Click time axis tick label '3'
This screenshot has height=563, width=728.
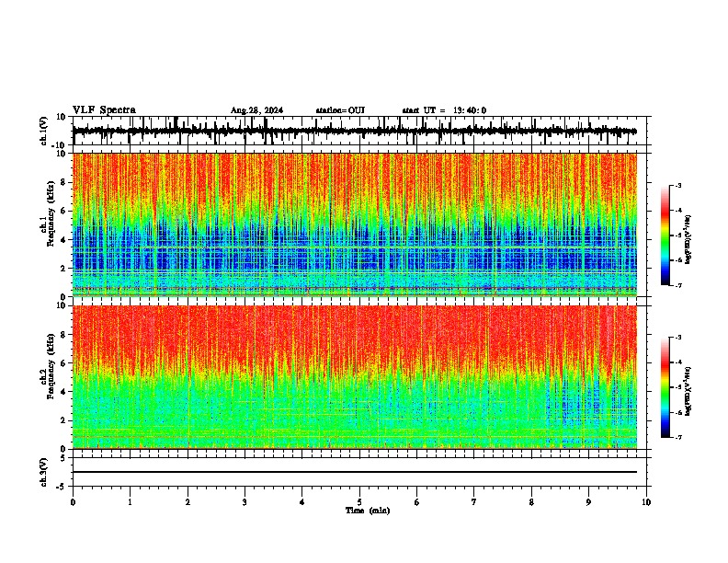[x=245, y=502]
